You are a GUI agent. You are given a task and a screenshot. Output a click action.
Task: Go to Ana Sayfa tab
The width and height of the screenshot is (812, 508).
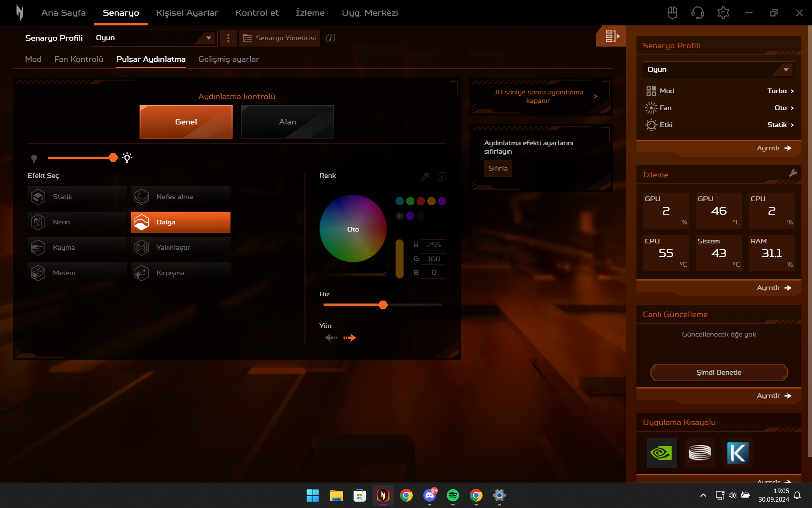coord(63,13)
